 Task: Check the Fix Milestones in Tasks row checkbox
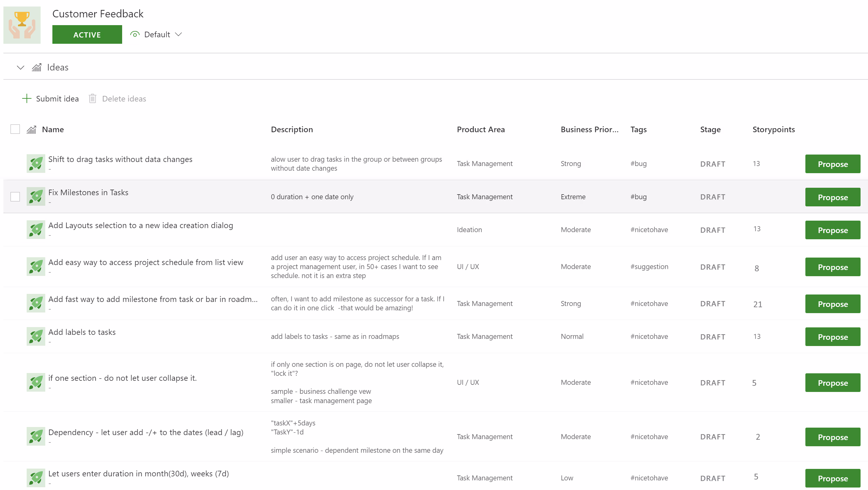(x=15, y=197)
